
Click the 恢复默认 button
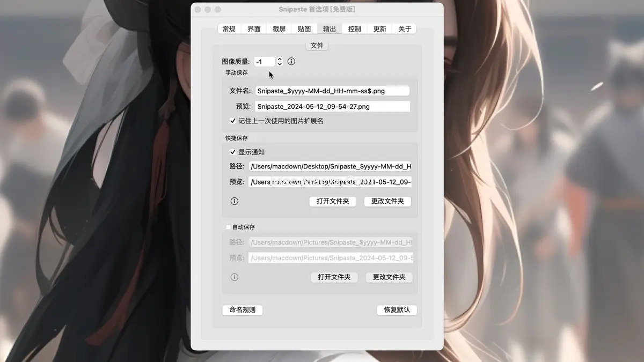pos(397,310)
